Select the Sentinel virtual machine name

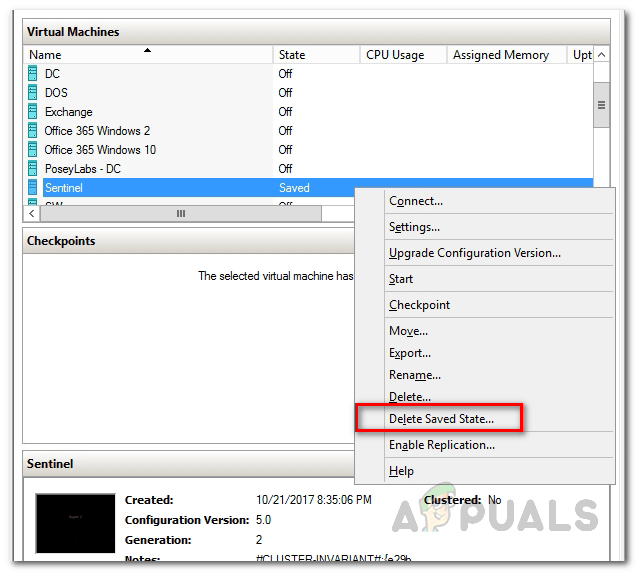[x=64, y=188]
